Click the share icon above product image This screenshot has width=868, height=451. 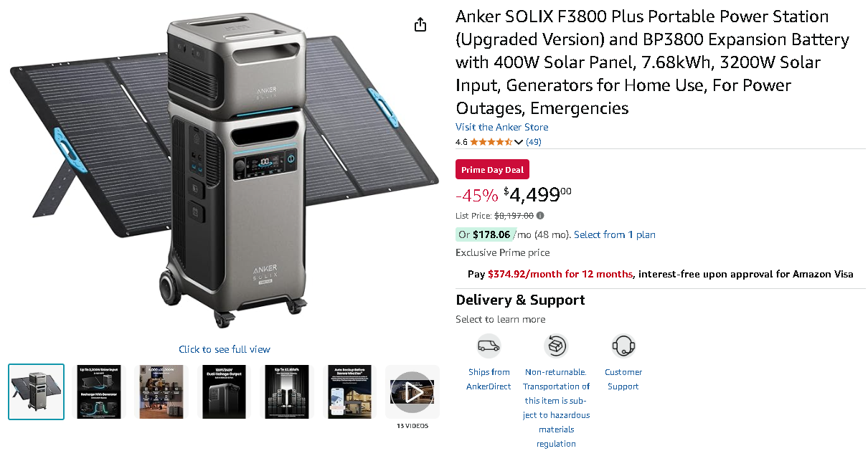coord(420,24)
